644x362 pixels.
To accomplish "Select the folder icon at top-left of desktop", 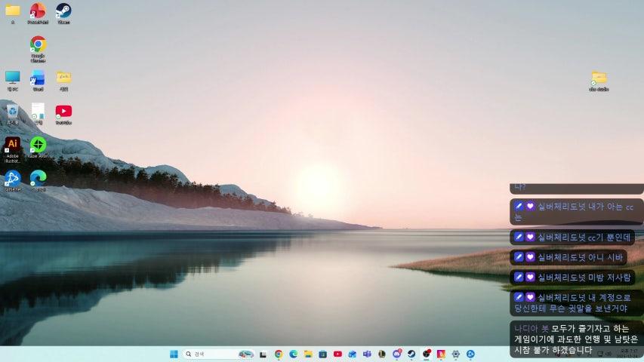I will [12, 11].
